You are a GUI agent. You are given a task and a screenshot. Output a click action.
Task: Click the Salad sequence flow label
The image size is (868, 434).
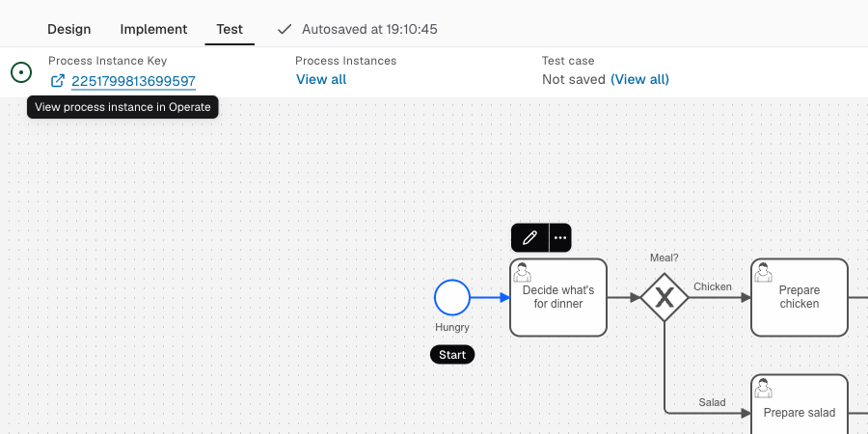click(712, 402)
